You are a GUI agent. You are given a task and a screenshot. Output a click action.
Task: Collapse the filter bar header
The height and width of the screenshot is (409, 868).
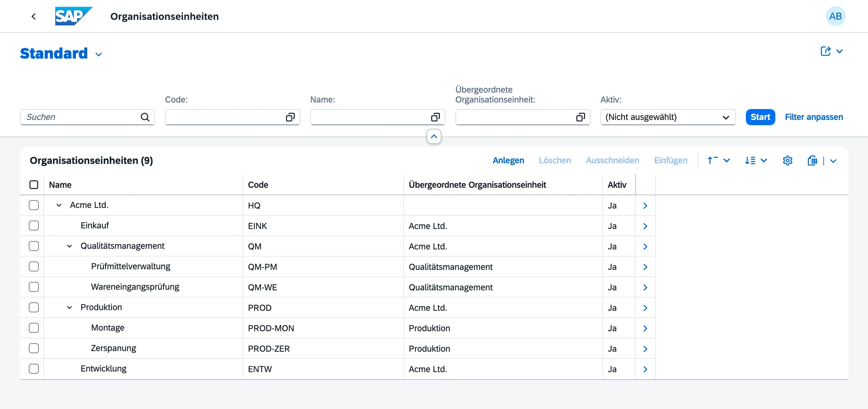click(x=434, y=136)
